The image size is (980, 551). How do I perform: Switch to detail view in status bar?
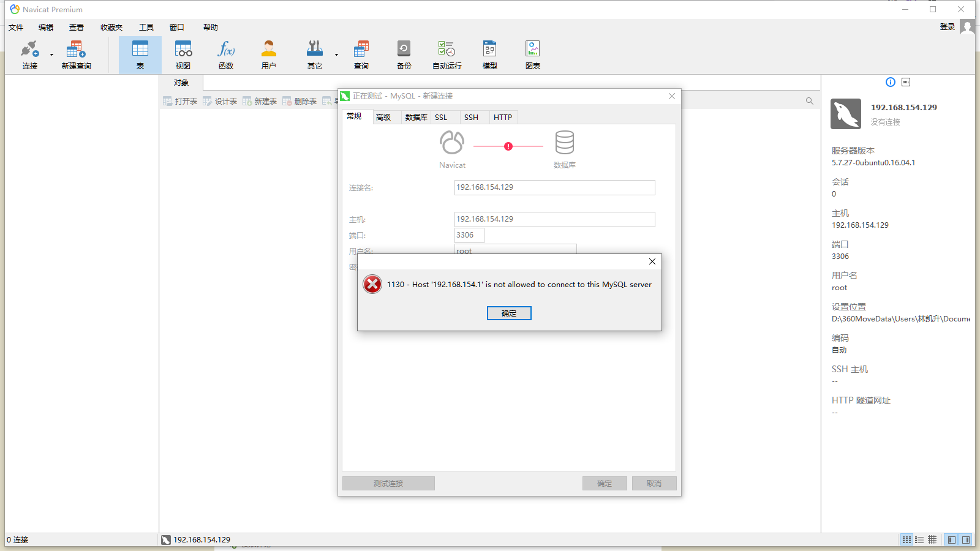point(932,540)
